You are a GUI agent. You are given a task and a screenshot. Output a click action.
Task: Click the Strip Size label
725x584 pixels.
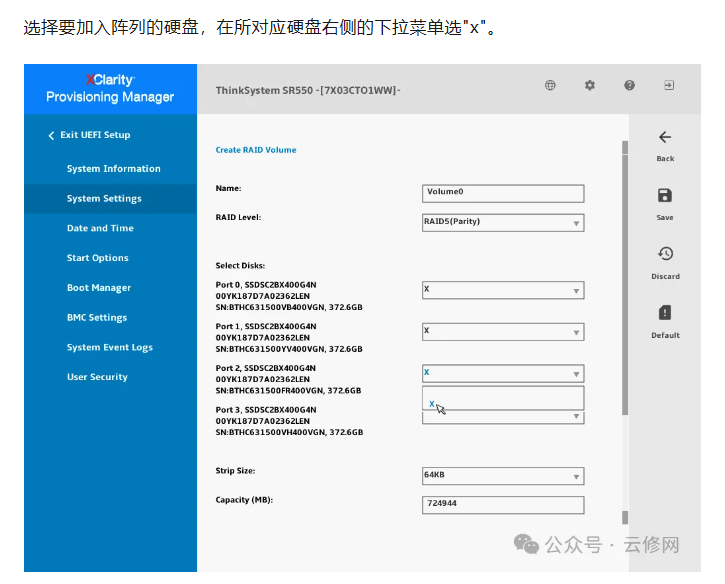point(235,471)
